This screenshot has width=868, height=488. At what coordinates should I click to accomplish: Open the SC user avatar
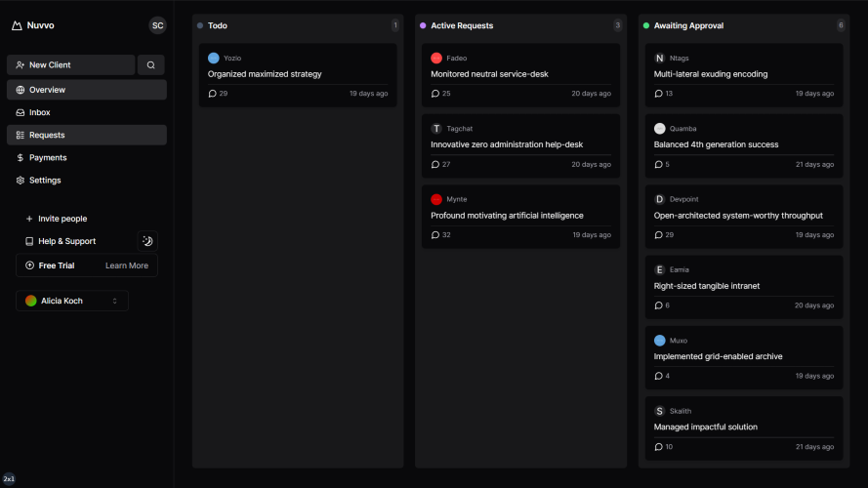[x=158, y=25]
